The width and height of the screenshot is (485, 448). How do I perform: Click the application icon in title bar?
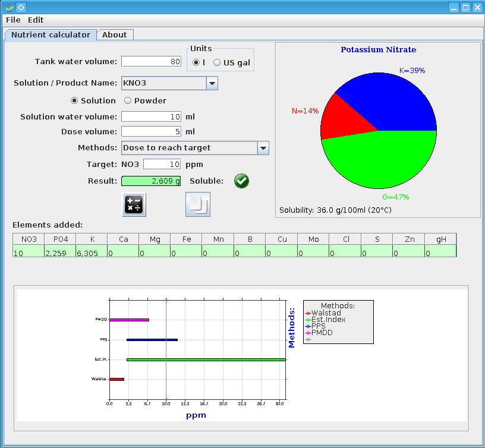click(8, 8)
